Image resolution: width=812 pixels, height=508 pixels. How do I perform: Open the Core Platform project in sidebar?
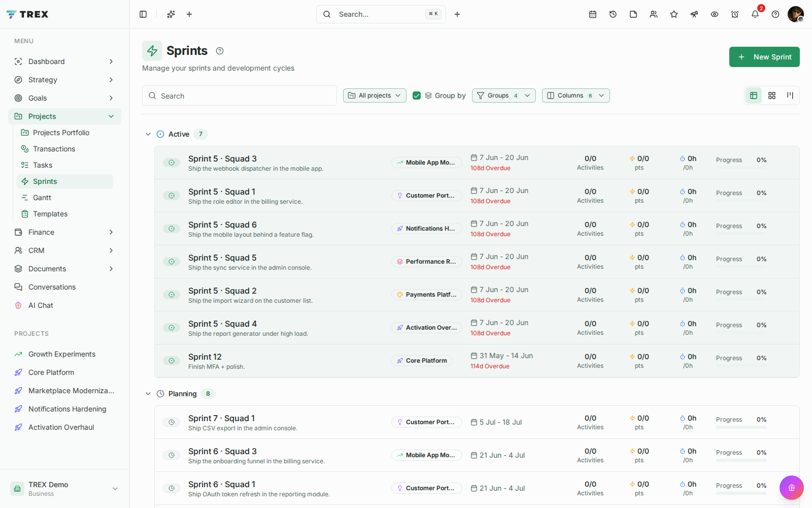(x=65, y=372)
